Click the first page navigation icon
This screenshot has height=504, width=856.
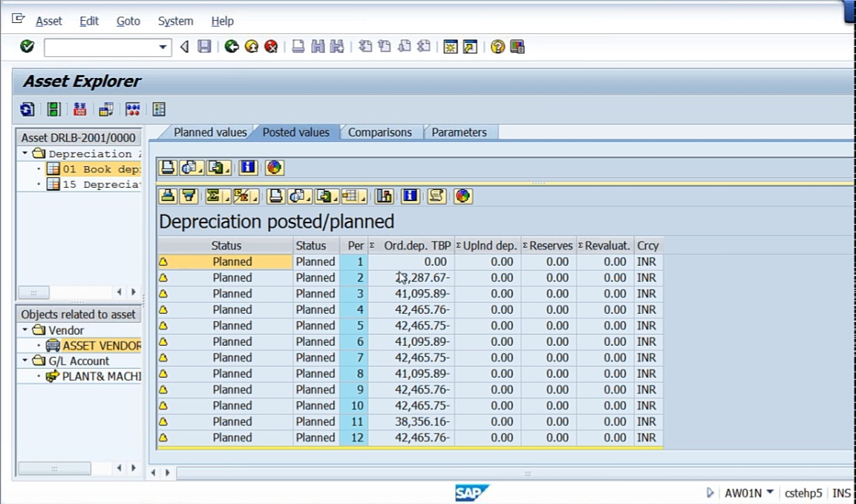pyautogui.click(x=365, y=47)
